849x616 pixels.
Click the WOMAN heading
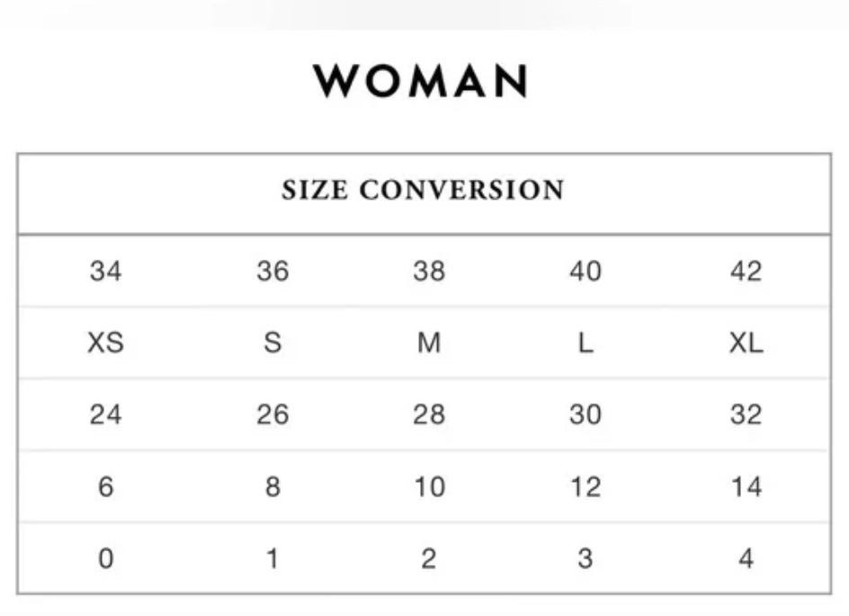pos(420,81)
